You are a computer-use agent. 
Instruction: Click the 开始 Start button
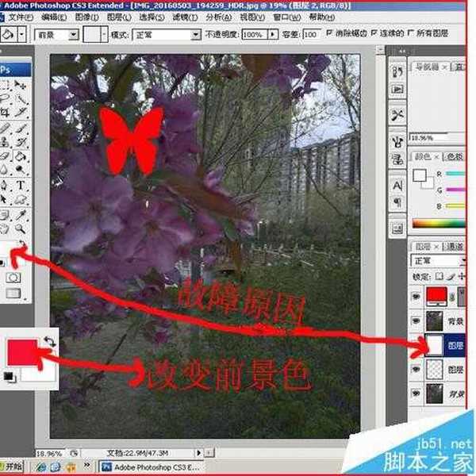pos(13,466)
